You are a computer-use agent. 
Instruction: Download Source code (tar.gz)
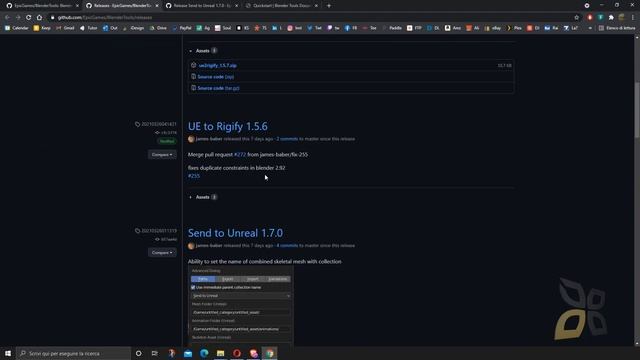(218, 88)
